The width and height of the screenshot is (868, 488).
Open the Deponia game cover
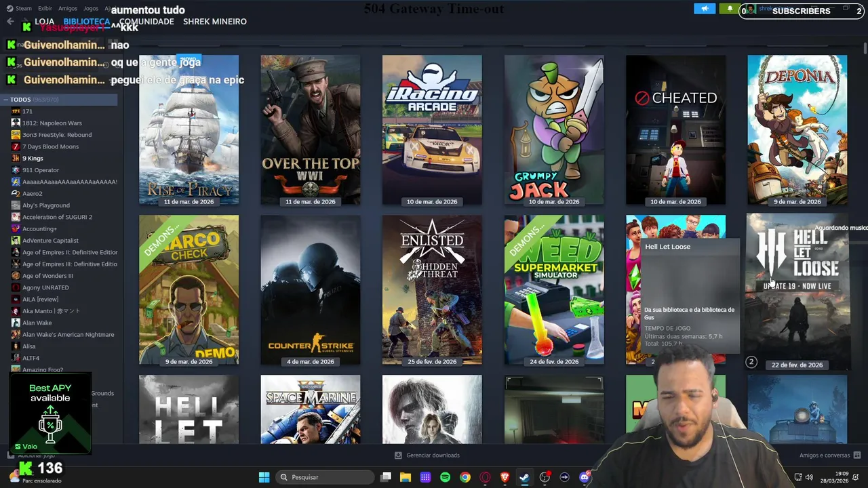[x=797, y=130]
